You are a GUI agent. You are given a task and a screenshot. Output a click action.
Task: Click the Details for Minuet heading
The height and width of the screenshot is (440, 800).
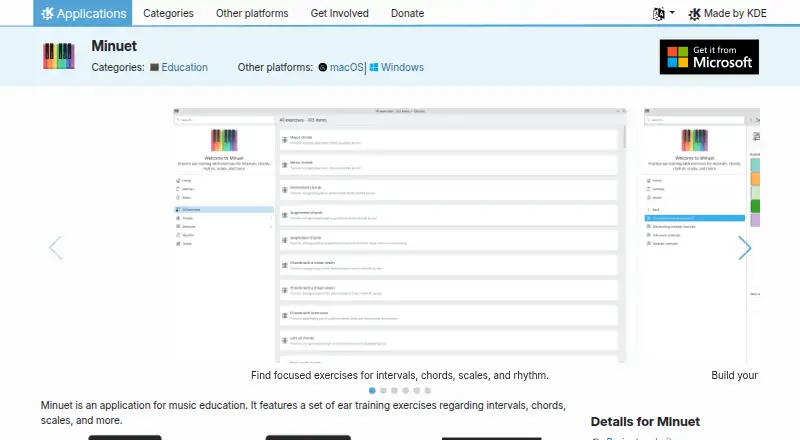[x=645, y=422]
